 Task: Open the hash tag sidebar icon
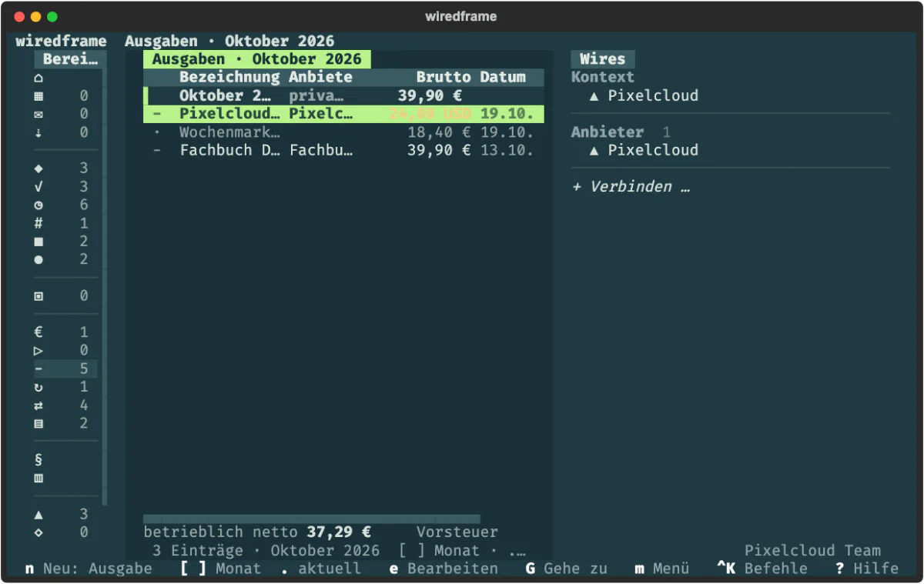coord(38,224)
